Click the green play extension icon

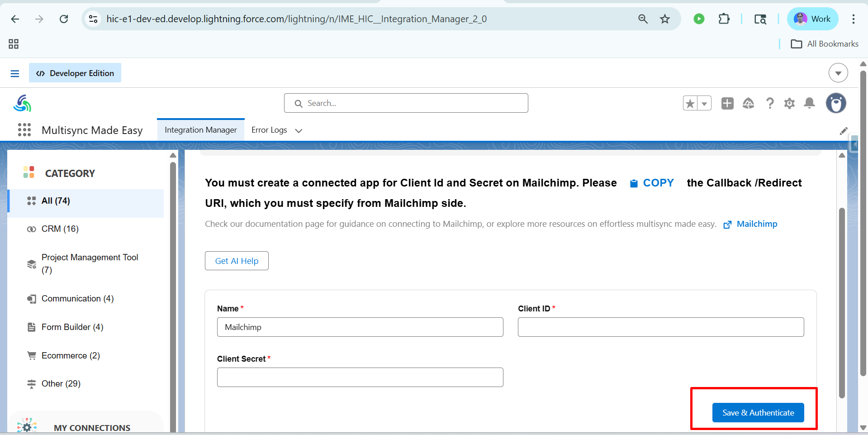699,19
